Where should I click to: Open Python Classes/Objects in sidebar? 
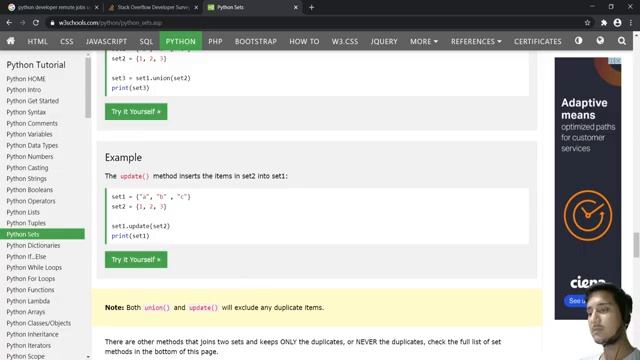38,323
